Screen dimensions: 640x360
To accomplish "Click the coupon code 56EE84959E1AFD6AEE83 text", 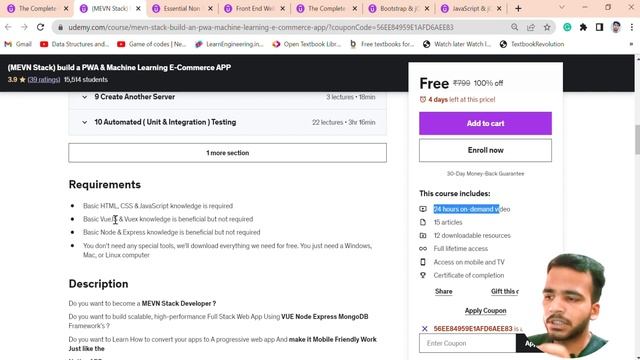I will pos(473,329).
